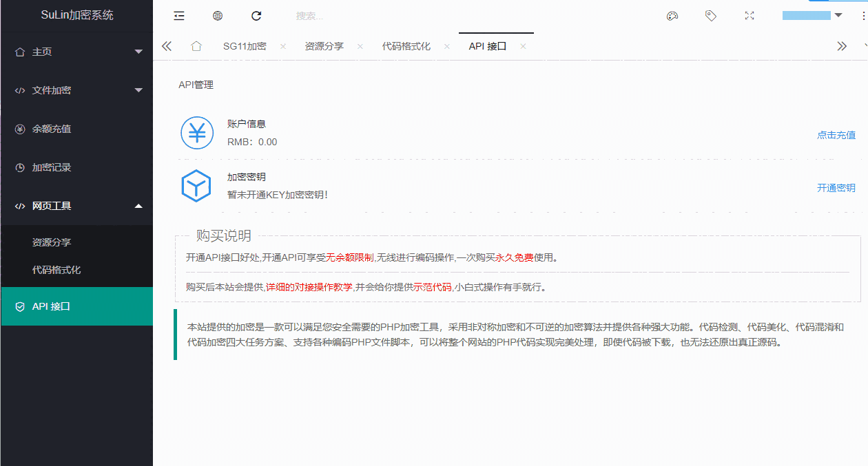Viewport: 868px width, 466px height.
Task: Open the globe website icon
Action: [x=218, y=16]
